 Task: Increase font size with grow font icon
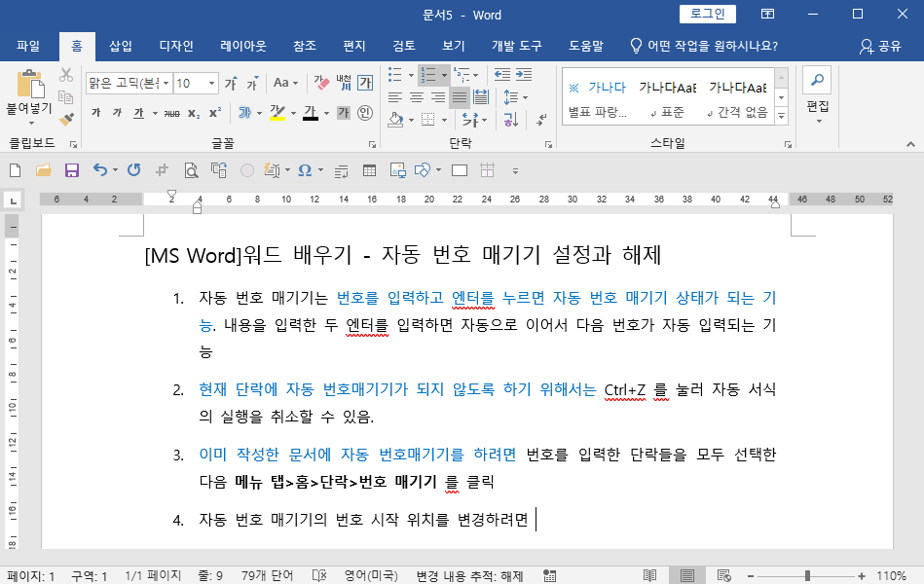point(231,84)
